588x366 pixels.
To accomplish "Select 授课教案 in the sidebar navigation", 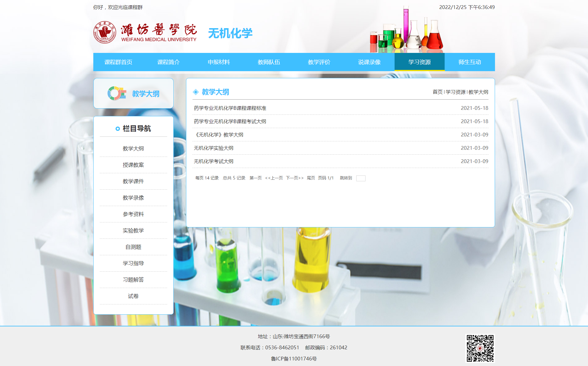I will (x=133, y=165).
